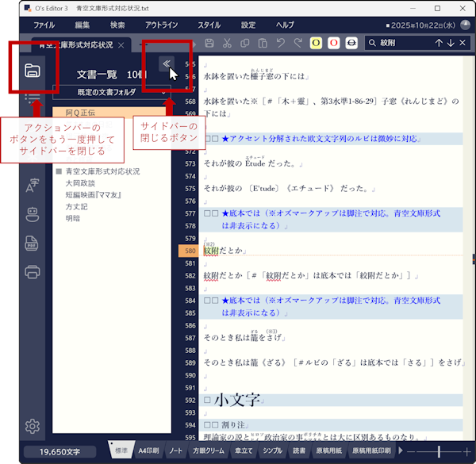The width and height of the screenshot is (476, 464).
Task: Expand search options with the down chevron
Action: (x=451, y=42)
